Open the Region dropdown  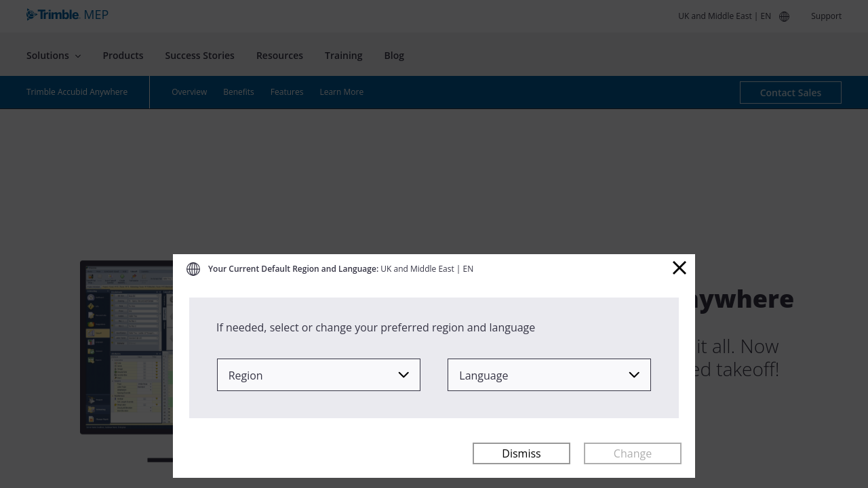click(x=319, y=375)
